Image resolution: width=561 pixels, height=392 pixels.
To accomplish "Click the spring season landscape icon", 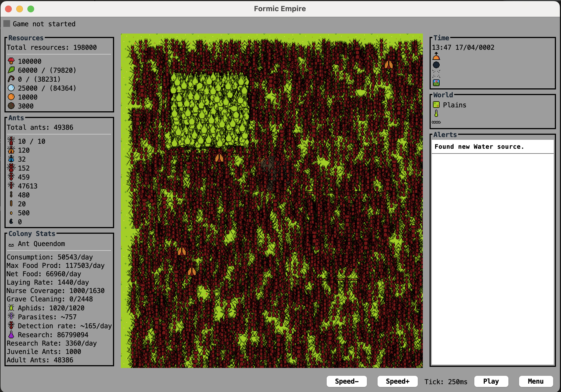I will 436,83.
